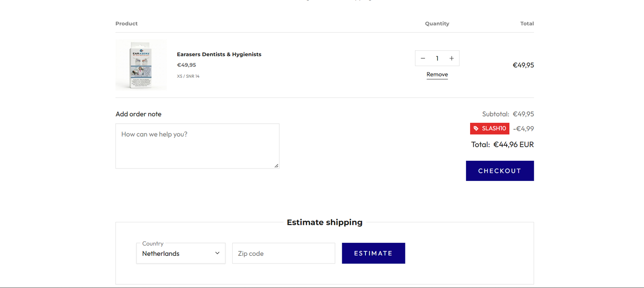Click the Total €44,96 EUR text
This screenshot has width=644, height=288.
pyautogui.click(x=502, y=145)
